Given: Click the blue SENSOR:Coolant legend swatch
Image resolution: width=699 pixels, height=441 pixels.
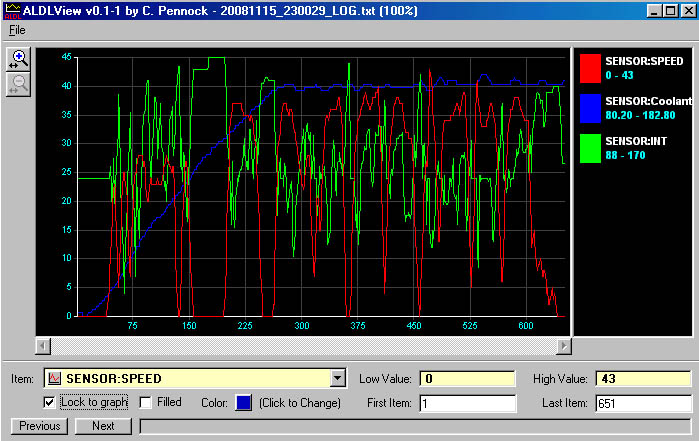Looking at the screenshot, I should tap(590, 108).
